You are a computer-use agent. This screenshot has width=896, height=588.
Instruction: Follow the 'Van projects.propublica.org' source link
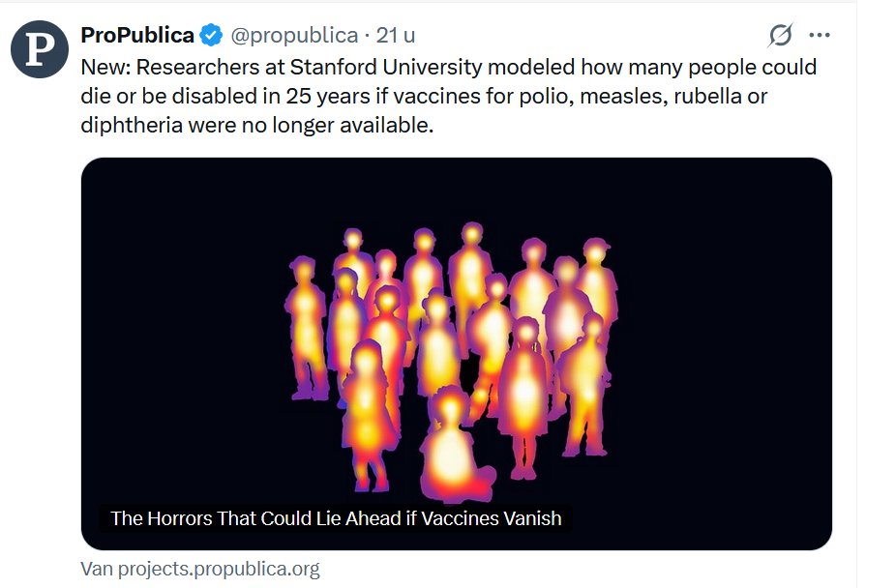200,569
